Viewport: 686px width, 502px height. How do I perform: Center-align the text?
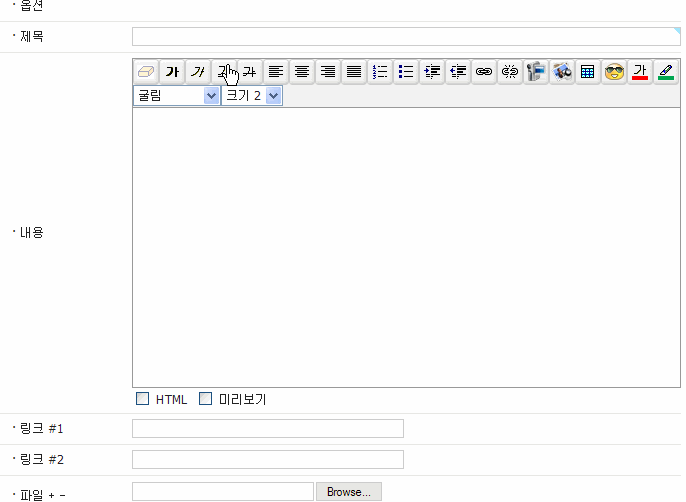tap(302, 71)
